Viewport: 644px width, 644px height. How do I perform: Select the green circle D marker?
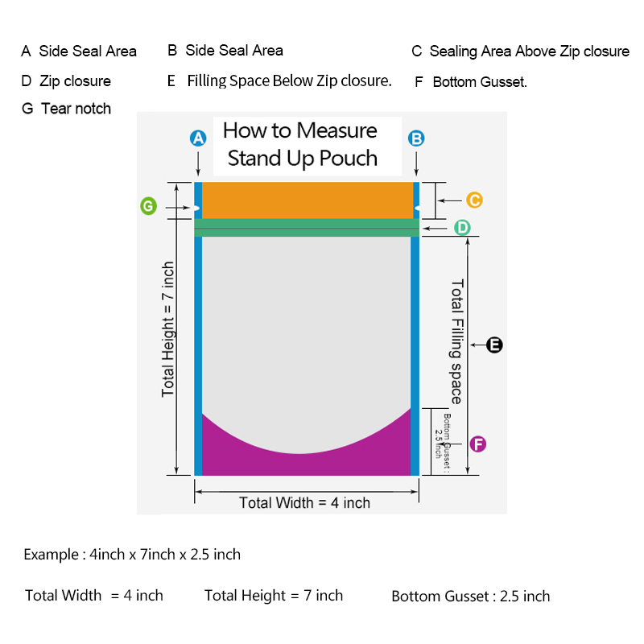point(462,227)
